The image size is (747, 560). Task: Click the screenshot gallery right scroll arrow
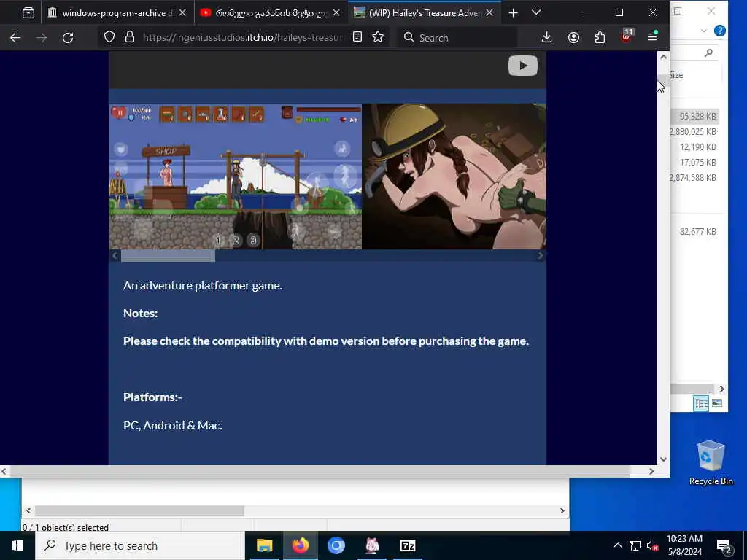tap(540, 256)
